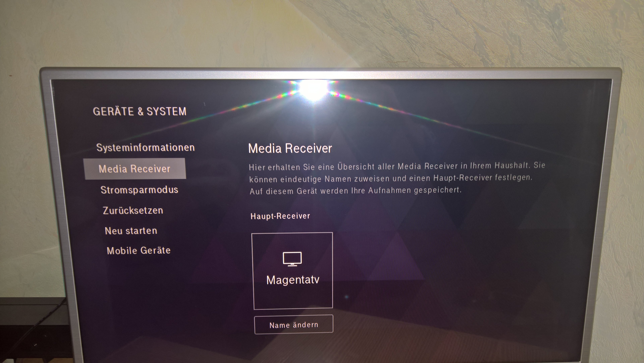644x363 pixels.
Task: Select the Magentatv receiver tile
Action: (292, 271)
